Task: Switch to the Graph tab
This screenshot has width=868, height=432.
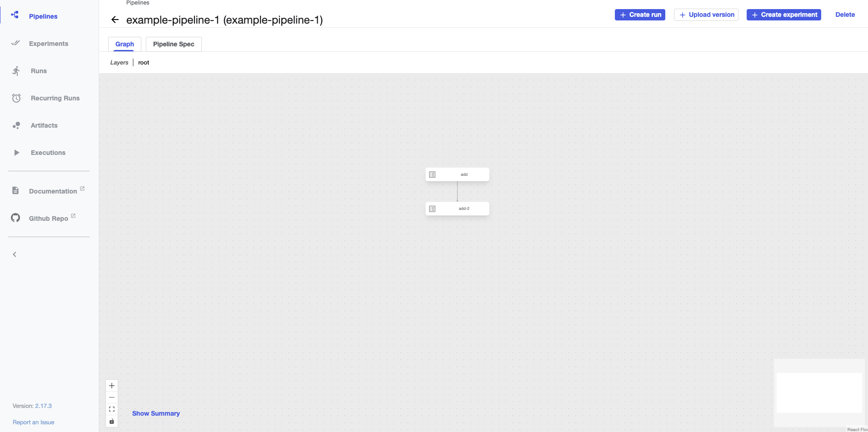Action: tap(125, 44)
